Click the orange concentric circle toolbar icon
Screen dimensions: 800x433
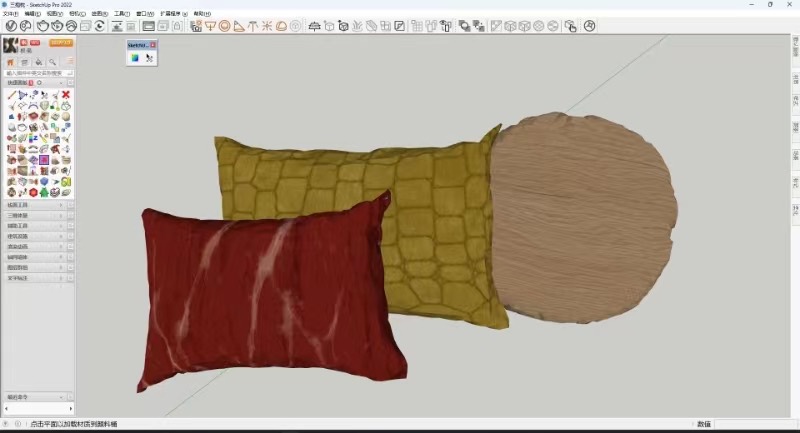(224, 26)
